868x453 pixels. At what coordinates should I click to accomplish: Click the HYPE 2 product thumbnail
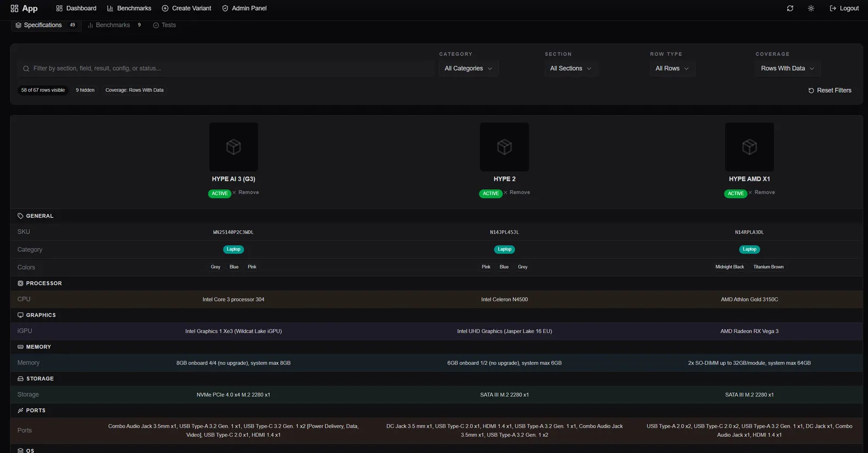[505, 147]
